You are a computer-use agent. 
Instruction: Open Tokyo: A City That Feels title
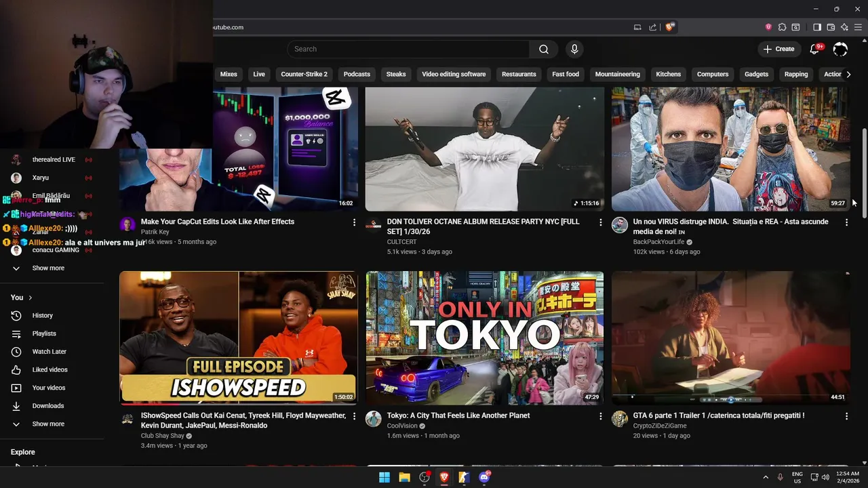coord(458,415)
